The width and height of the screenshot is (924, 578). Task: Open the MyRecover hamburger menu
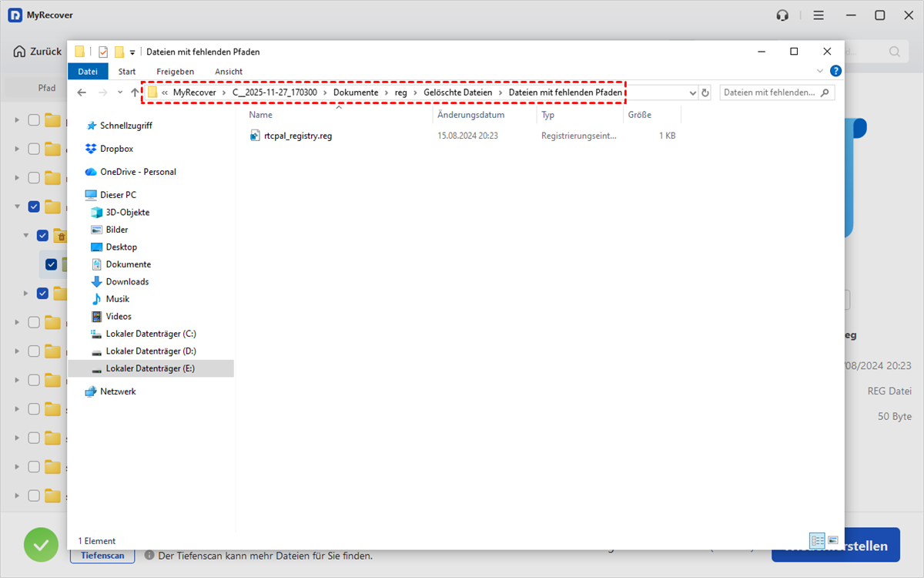tap(819, 15)
